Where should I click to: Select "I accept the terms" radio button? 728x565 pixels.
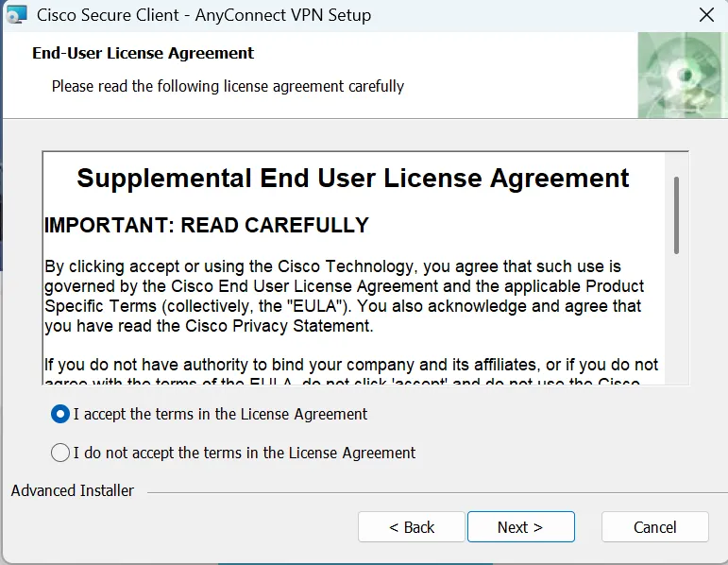click(x=60, y=414)
